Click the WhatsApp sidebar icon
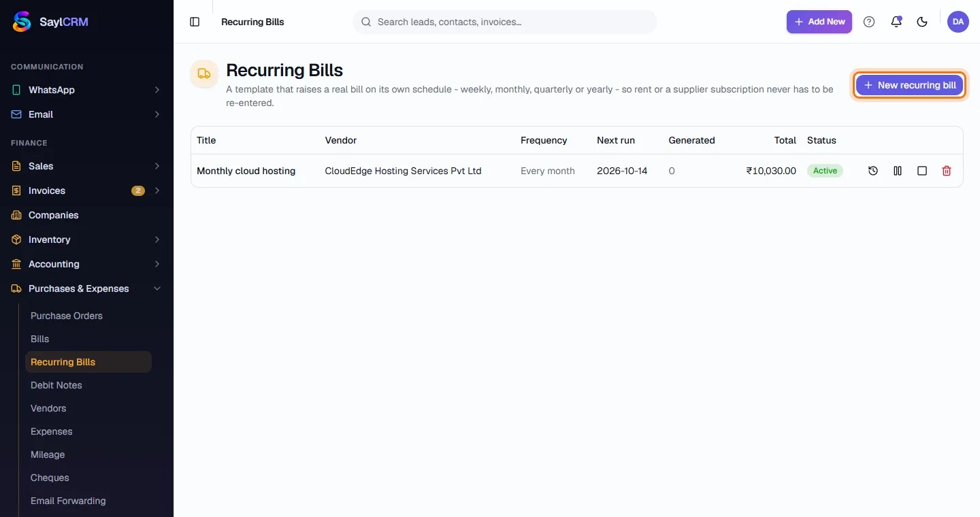The width and height of the screenshot is (980, 517). coord(16,90)
